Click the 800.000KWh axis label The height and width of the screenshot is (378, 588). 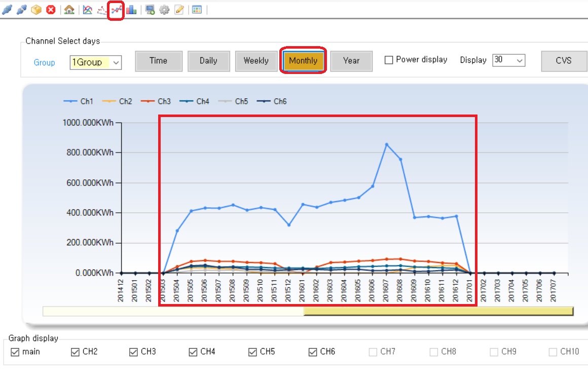[90, 152]
